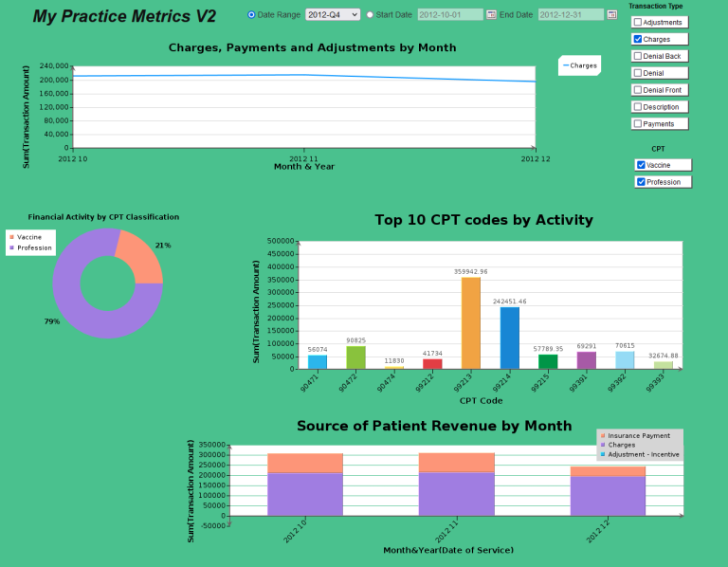Click Adjustment - Incentive legend entry

[642, 454]
